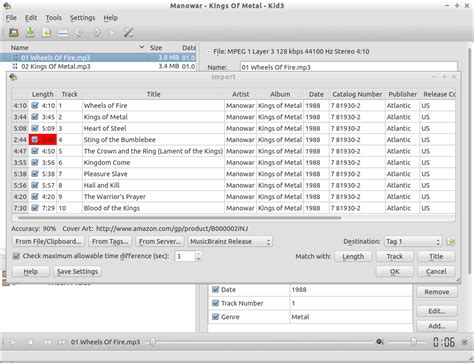Click the volume mute icon in player bar
The height and width of the screenshot is (363, 474).
(x=380, y=342)
